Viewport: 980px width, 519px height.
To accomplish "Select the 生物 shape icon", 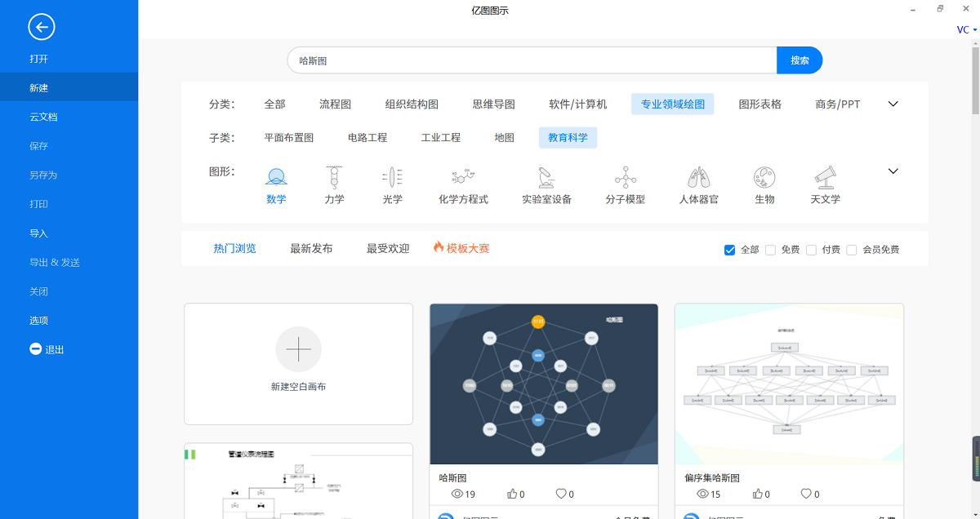I will [764, 176].
